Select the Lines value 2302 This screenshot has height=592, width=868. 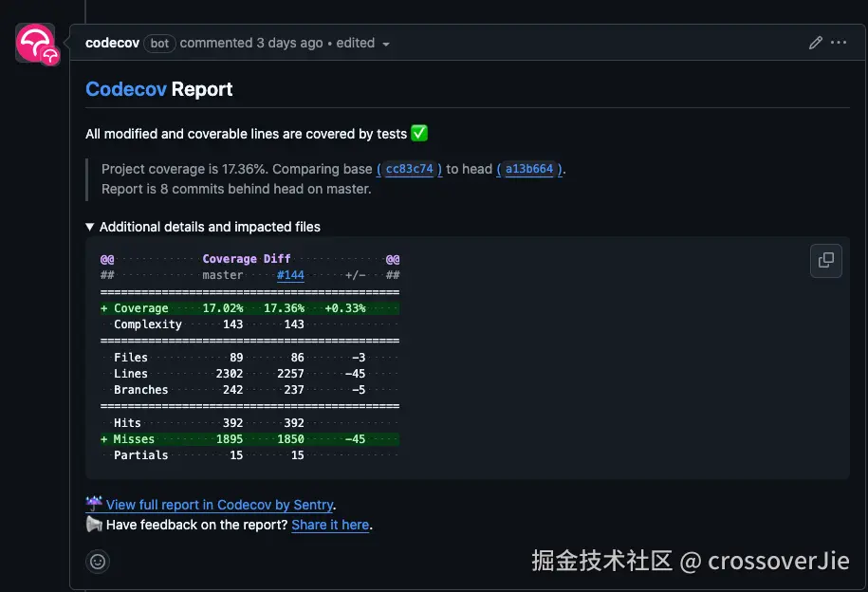coord(230,373)
